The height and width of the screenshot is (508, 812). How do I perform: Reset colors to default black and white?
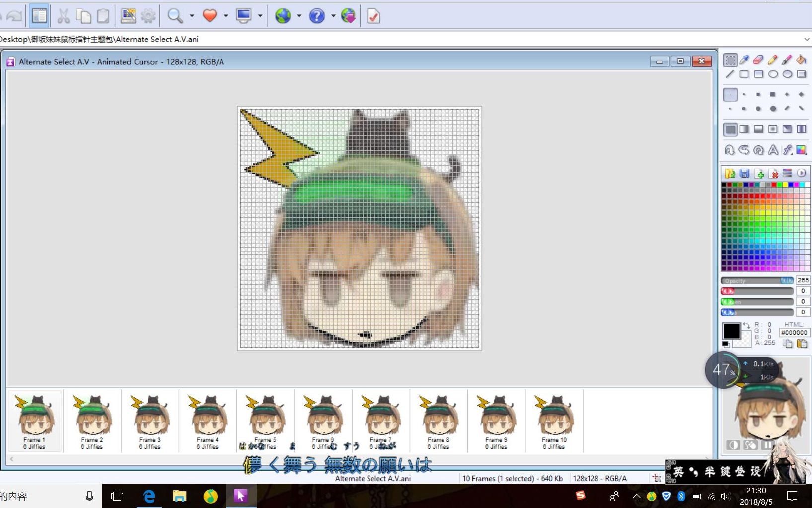coord(726,344)
